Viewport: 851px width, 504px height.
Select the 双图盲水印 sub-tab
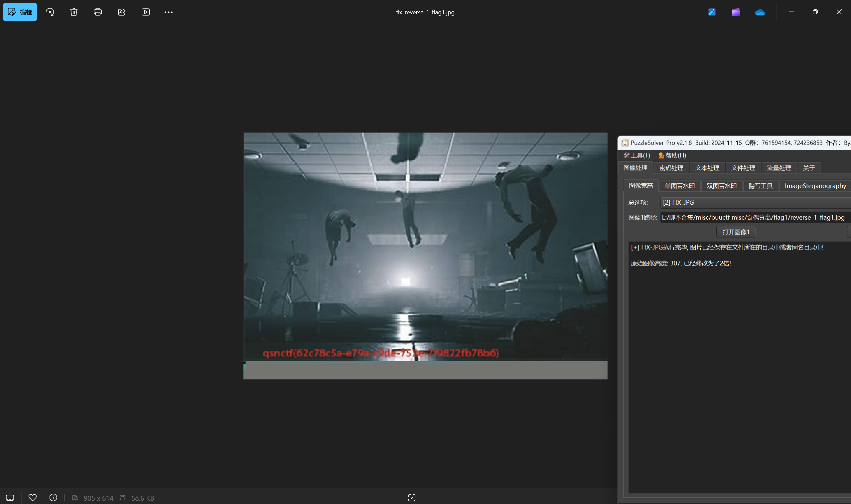click(722, 186)
